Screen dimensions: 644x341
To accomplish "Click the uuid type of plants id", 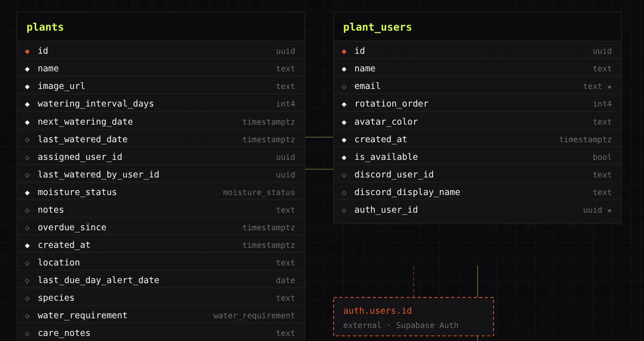I will (x=285, y=51).
